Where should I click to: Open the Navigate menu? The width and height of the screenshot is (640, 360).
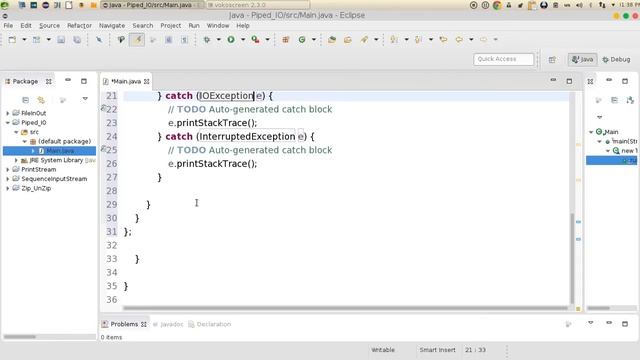112,25
